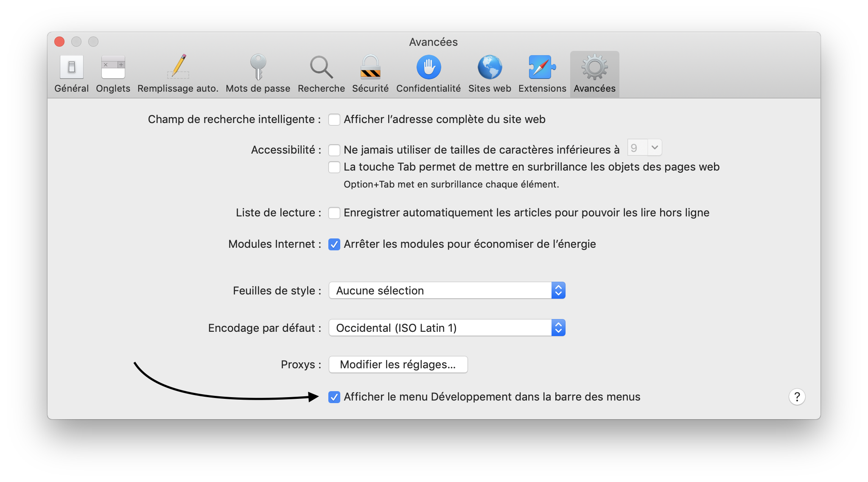This screenshot has height=482, width=868.
Task: Open the Onglets preferences pane
Action: tap(113, 68)
